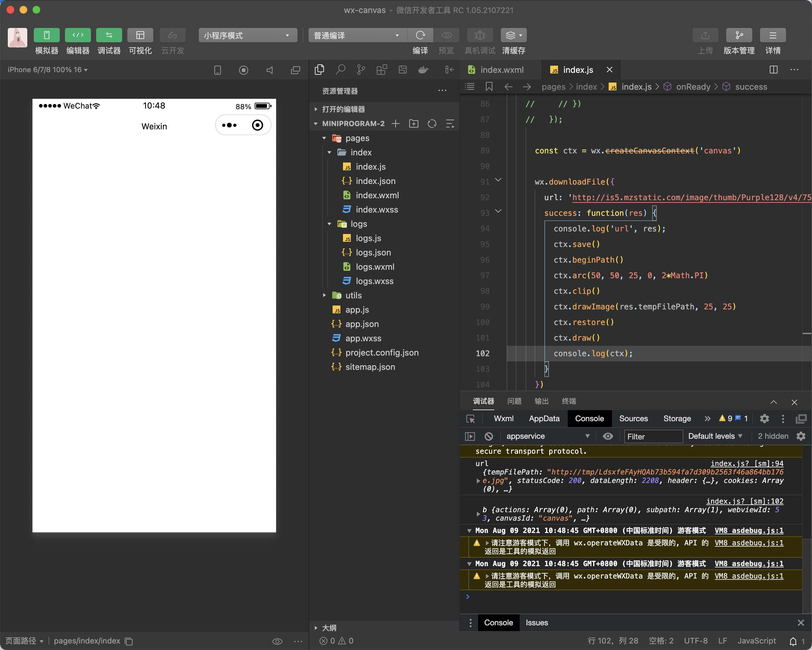Open app.json in the file tree
The width and height of the screenshot is (812, 650).
coord(362,324)
